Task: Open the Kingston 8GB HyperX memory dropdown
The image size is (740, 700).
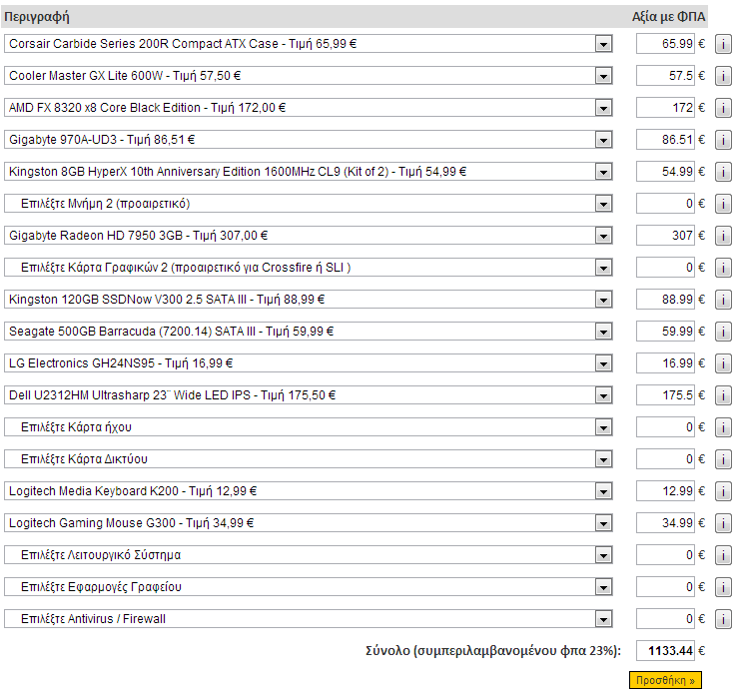Action: pos(309,172)
